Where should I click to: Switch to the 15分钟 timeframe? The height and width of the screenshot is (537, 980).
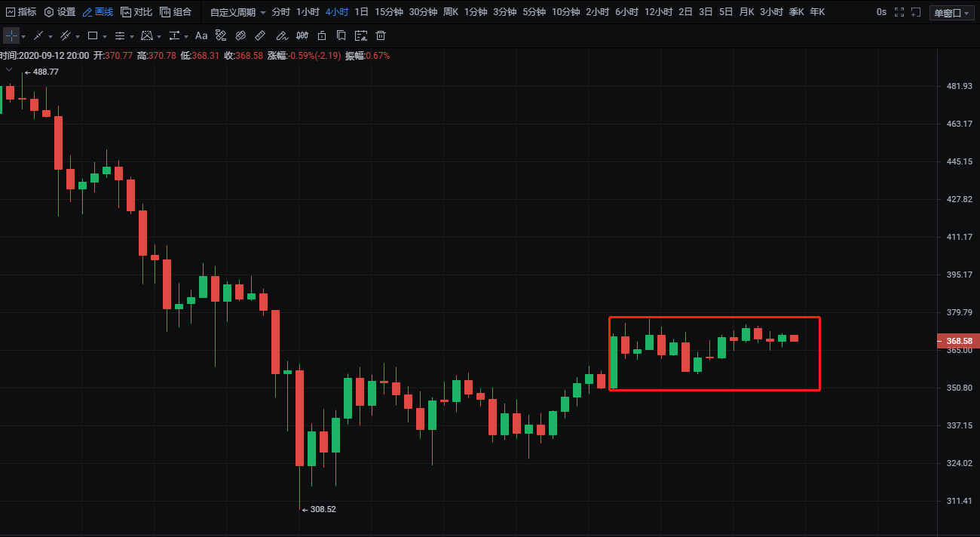pyautogui.click(x=389, y=12)
